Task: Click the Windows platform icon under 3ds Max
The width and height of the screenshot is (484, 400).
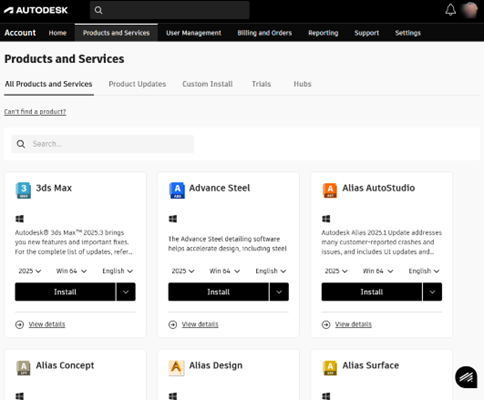Action: pos(20,219)
